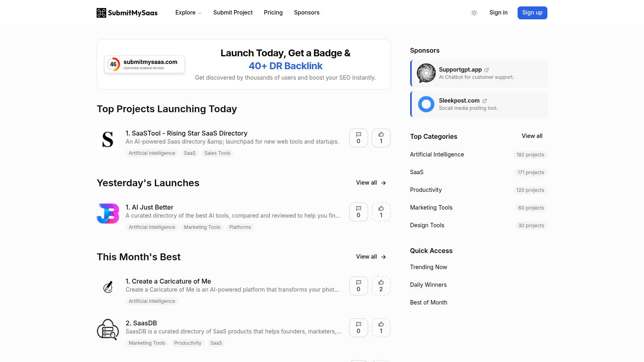644x362 pixels.
Task: Open View all for Yesterday's Launches
Action: point(370,183)
